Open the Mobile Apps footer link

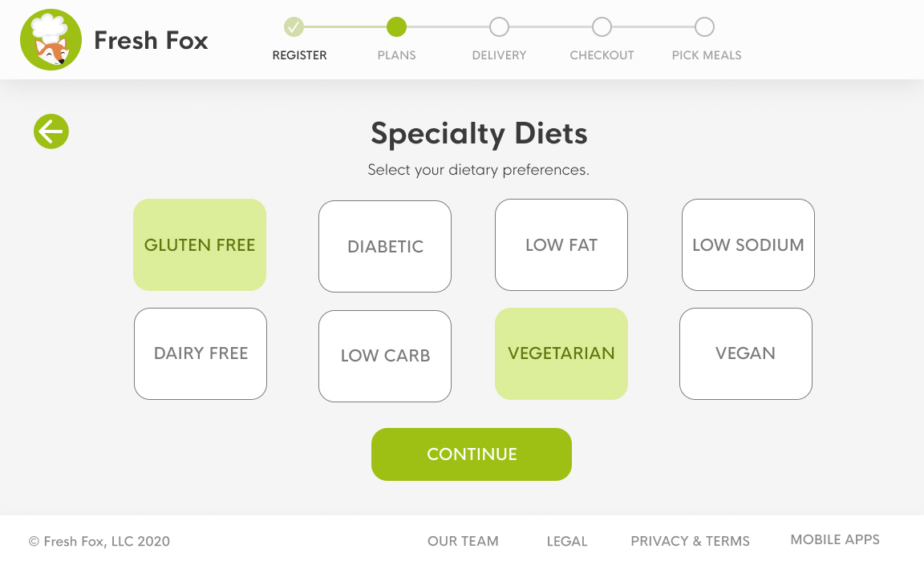point(835,539)
